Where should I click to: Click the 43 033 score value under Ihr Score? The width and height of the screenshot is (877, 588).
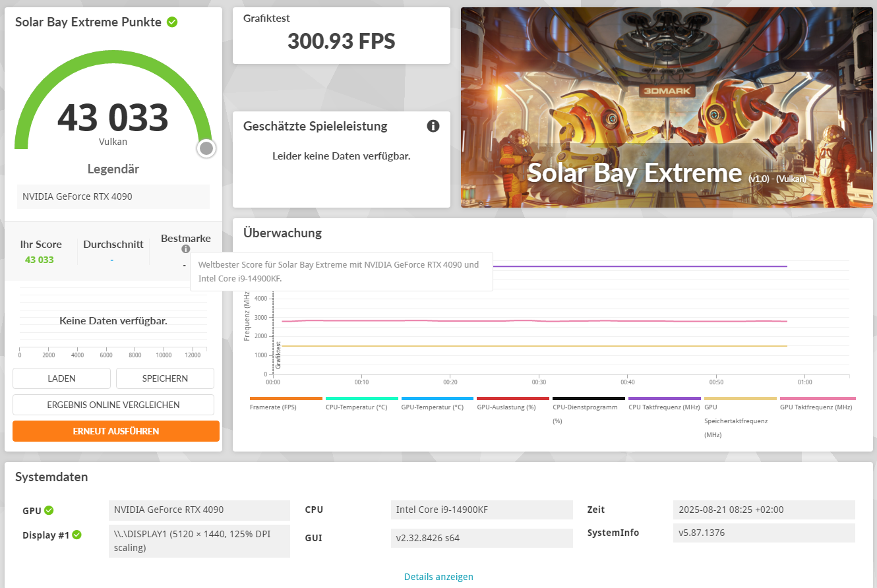click(x=40, y=260)
